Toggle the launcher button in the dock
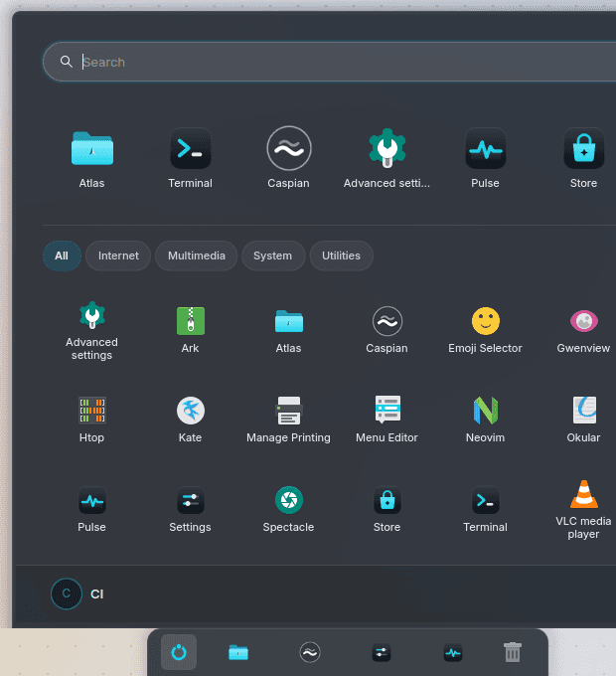Screen dimensions: 616x676 [x=179, y=652]
